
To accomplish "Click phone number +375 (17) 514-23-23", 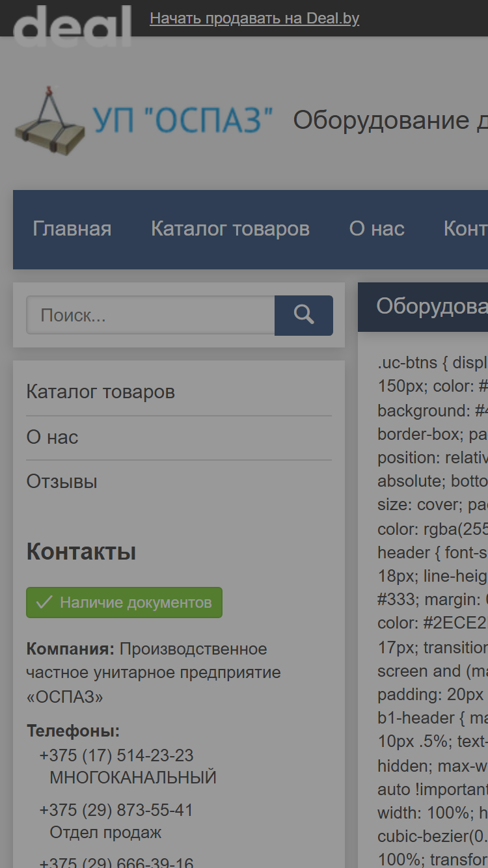I will (116, 755).
